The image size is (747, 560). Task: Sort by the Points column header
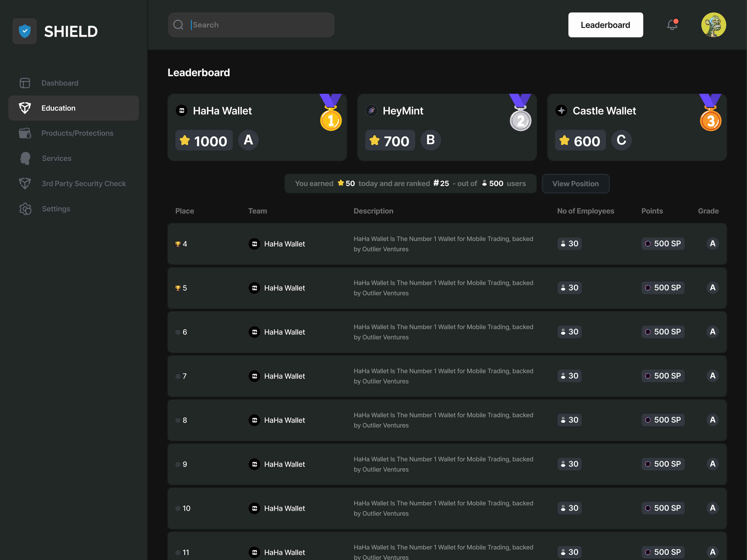click(x=652, y=211)
